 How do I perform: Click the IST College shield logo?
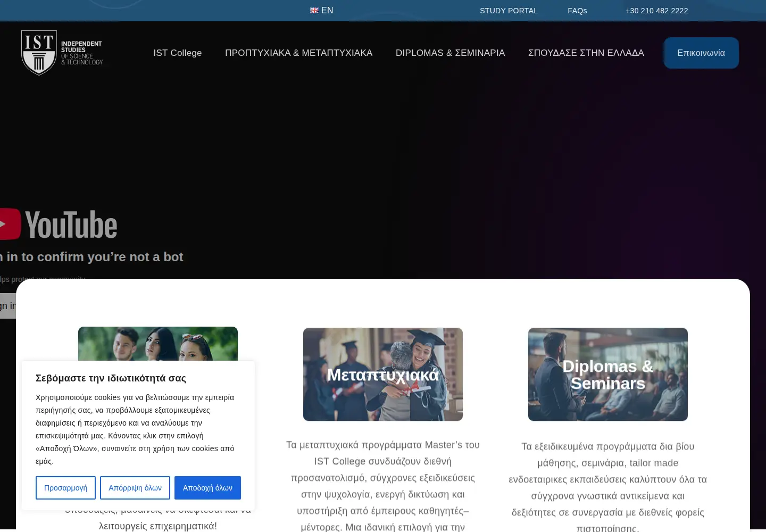[x=62, y=53]
